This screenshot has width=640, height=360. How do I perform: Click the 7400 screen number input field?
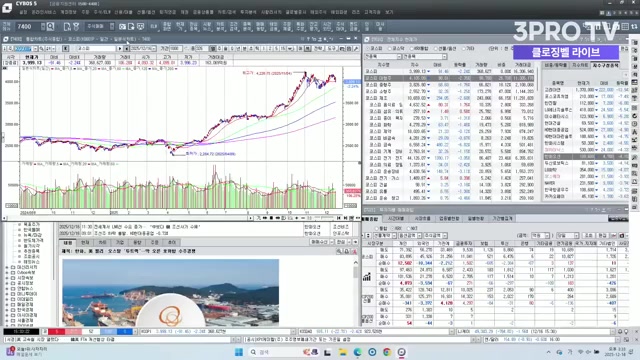coord(28,27)
